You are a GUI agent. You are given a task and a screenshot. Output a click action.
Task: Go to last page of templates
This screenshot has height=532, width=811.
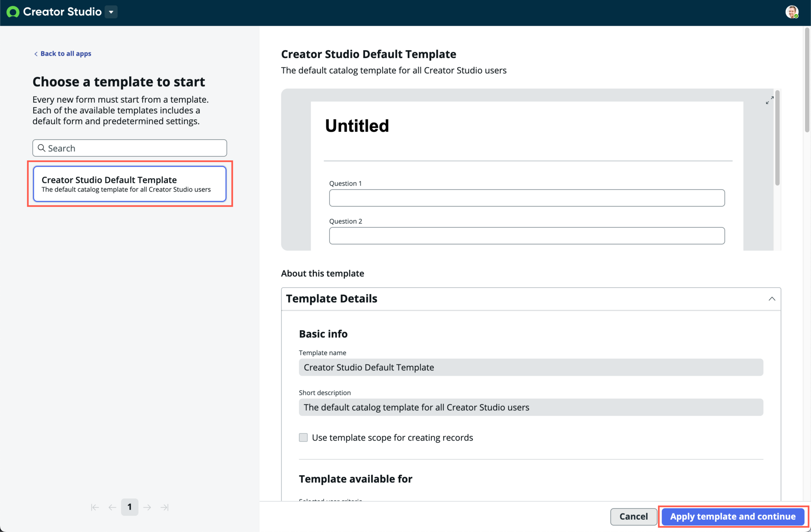165,507
